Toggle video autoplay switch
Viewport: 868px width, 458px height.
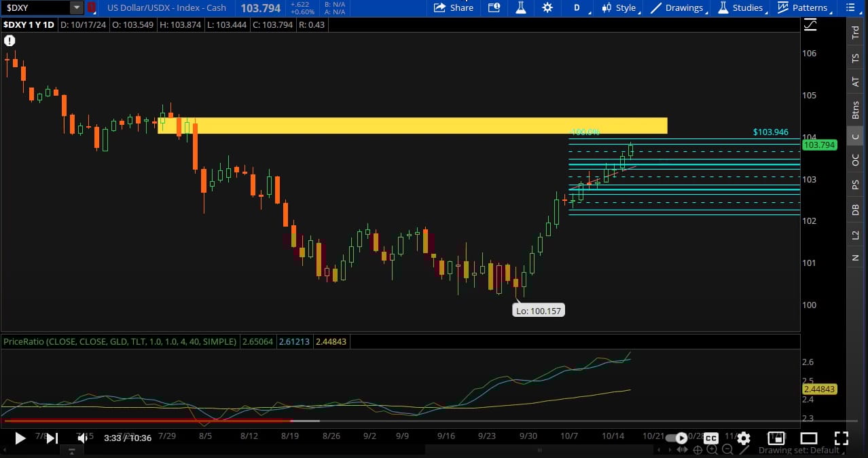click(676, 438)
